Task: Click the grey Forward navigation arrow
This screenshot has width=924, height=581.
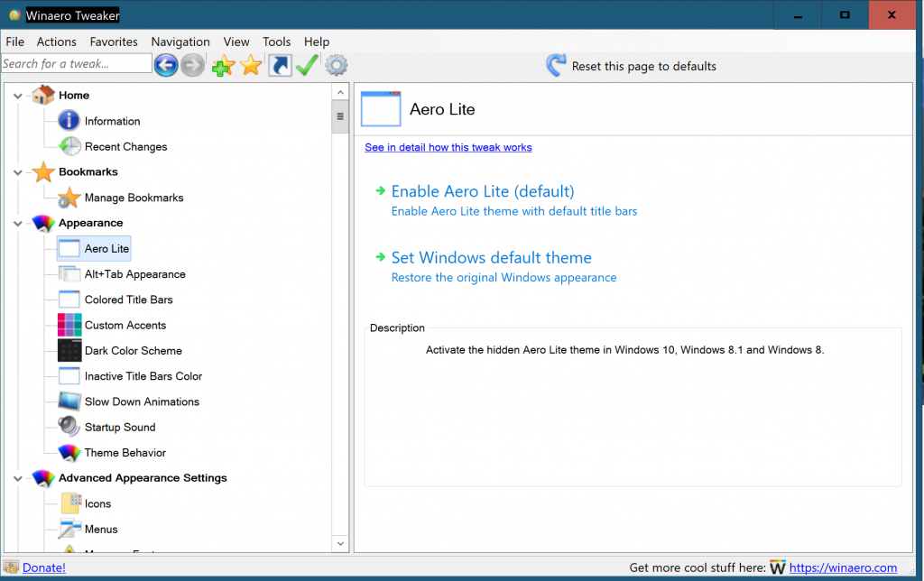Action: click(x=192, y=65)
